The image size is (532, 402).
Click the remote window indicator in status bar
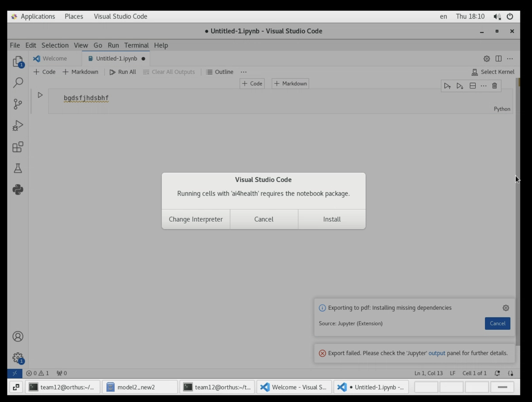coord(15,373)
